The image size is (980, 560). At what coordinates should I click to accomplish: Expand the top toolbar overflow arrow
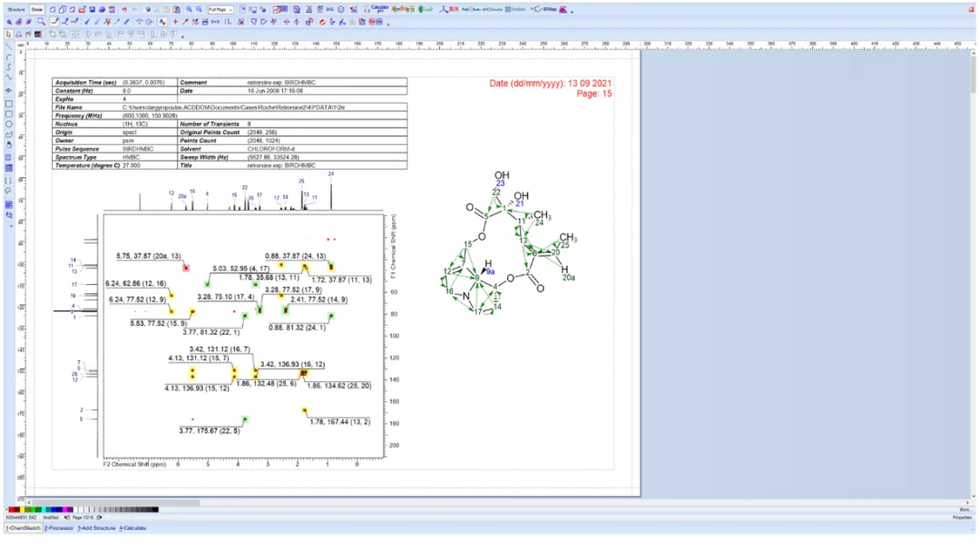[x=572, y=11]
